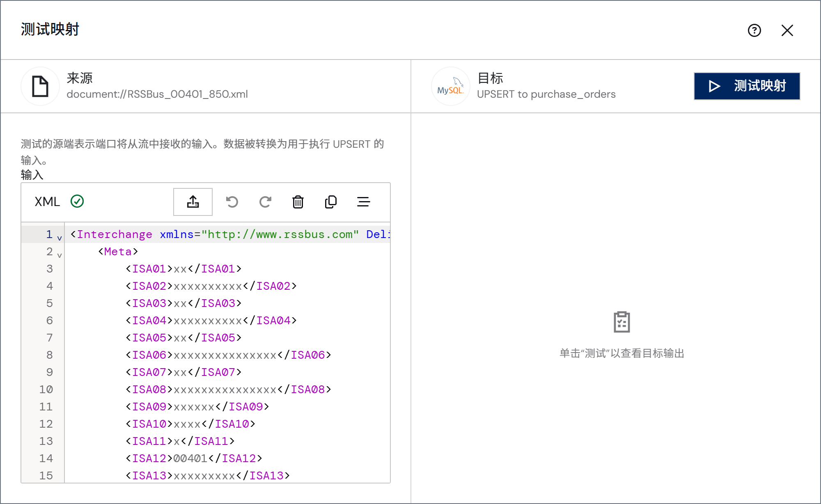The height and width of the screenshot is (504, 821).
Task: Collapse the Meta element on line 2
Action: coord(60,255)
